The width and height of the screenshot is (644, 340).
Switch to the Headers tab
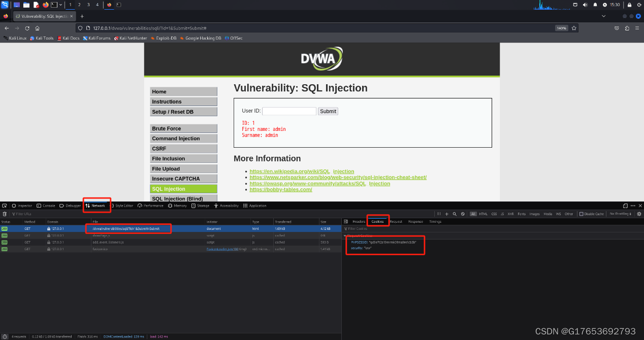point(359,222)
